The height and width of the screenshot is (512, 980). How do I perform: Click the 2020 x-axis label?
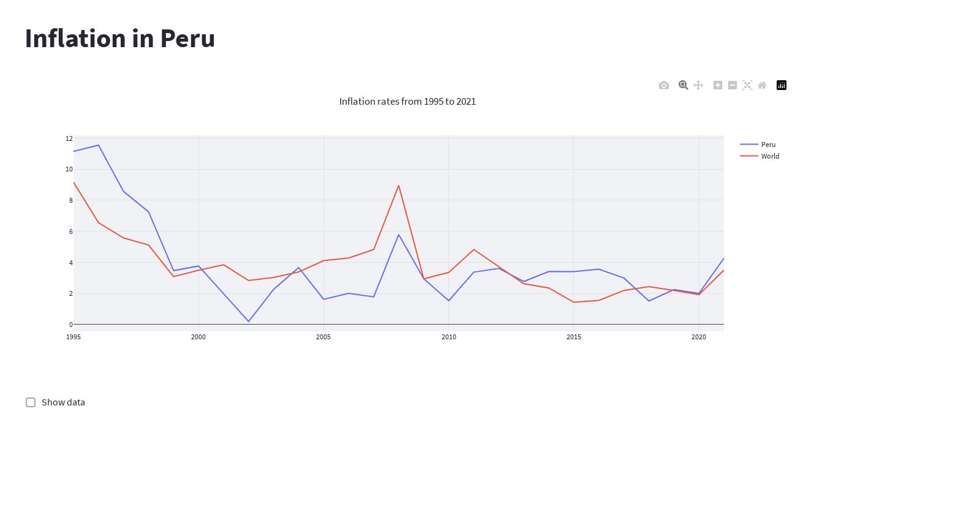(699, 337)
